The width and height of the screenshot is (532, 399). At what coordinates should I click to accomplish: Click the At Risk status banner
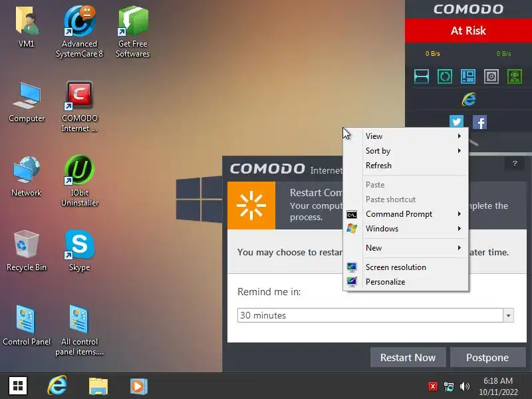(468, 31)
